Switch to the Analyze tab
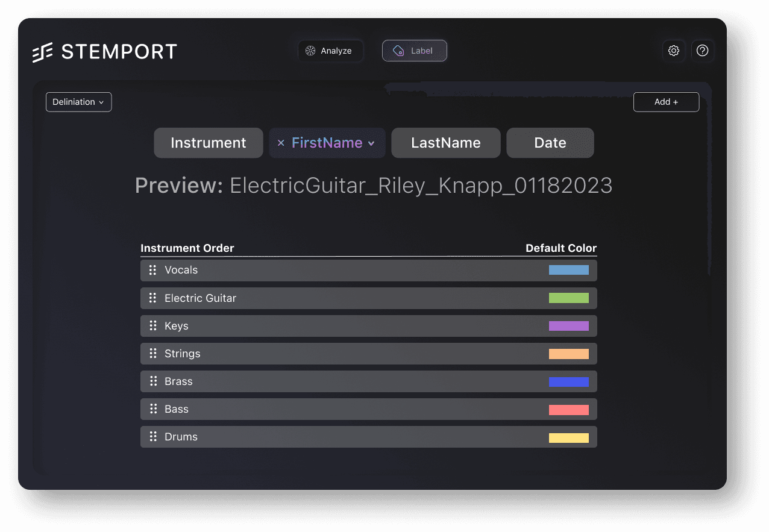Viewport: 769px width, 532px height. coord(330,51)
